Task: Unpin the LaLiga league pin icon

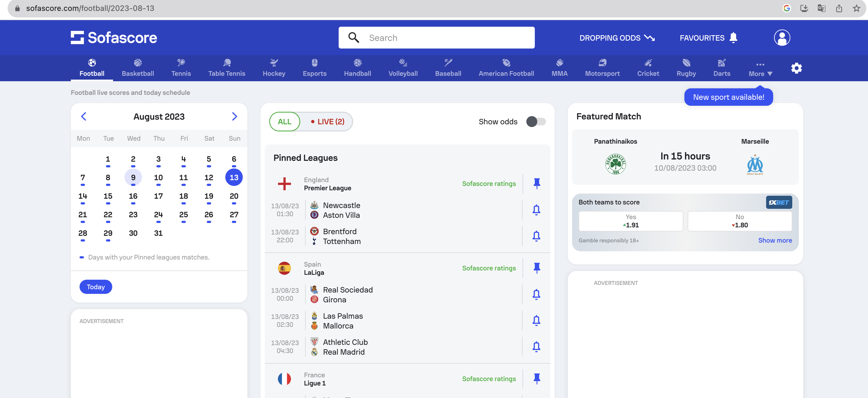Action: [x=537, y=268]
